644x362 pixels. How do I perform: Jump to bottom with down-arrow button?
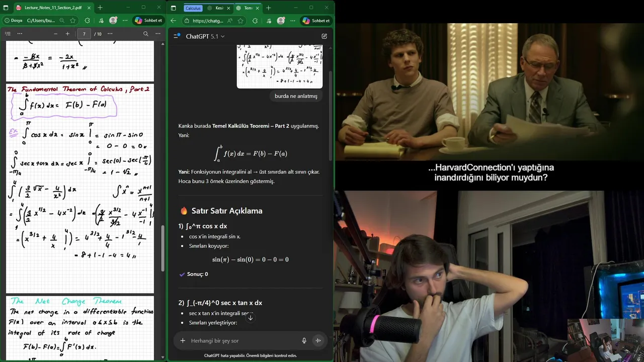[x=250, y=317]
